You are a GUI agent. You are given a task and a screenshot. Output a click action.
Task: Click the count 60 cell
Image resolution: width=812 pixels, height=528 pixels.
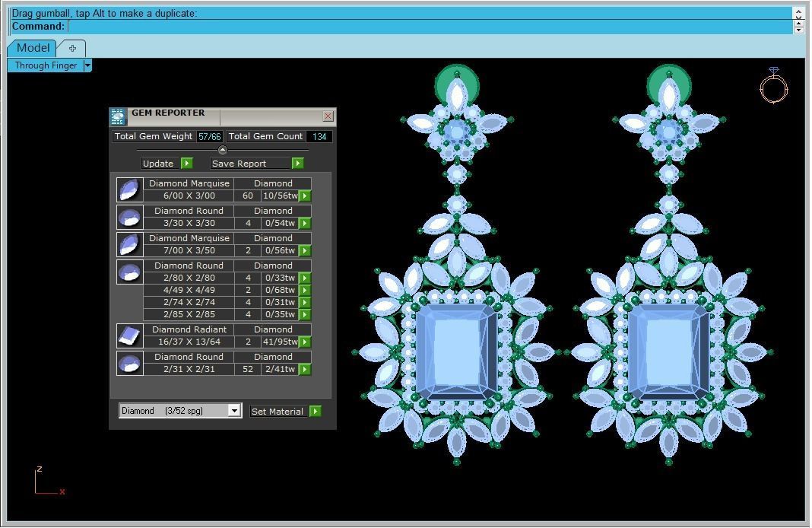click(248, 196)
